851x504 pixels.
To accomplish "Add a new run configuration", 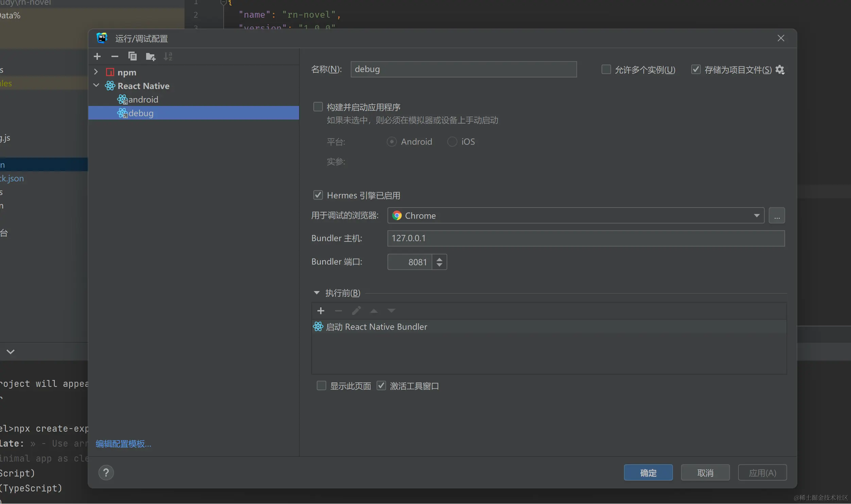I will coord(97,56).
